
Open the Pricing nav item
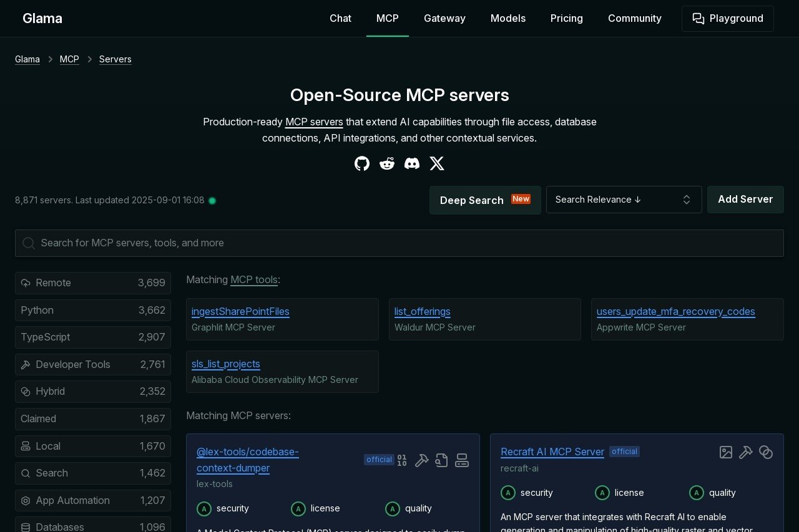point(567,19)
